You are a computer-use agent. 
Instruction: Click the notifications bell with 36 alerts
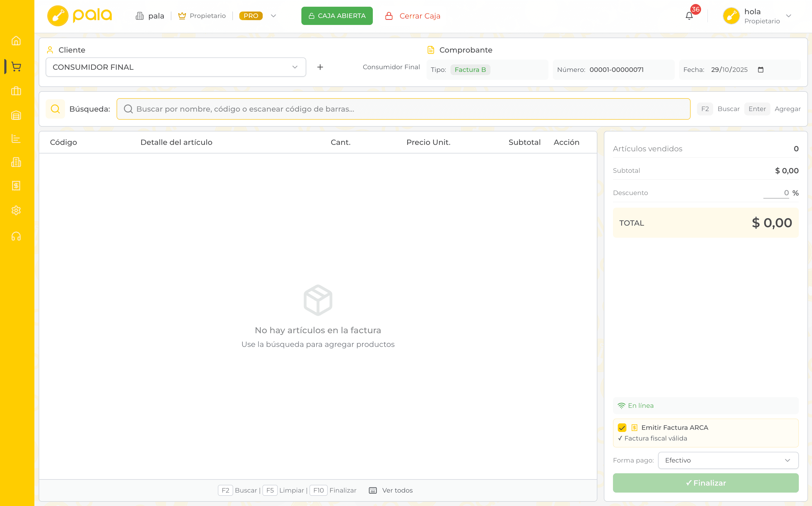tap(690, 15)
